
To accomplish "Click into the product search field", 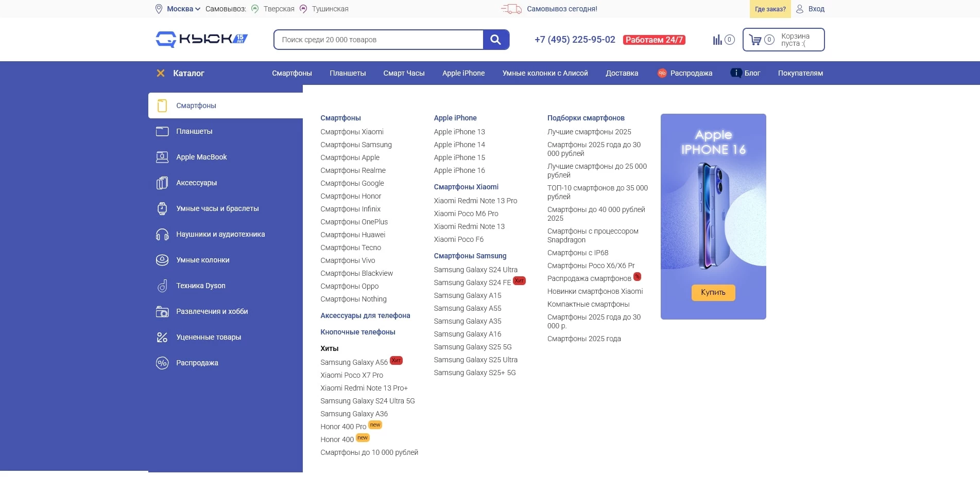I will pos(379,40).
